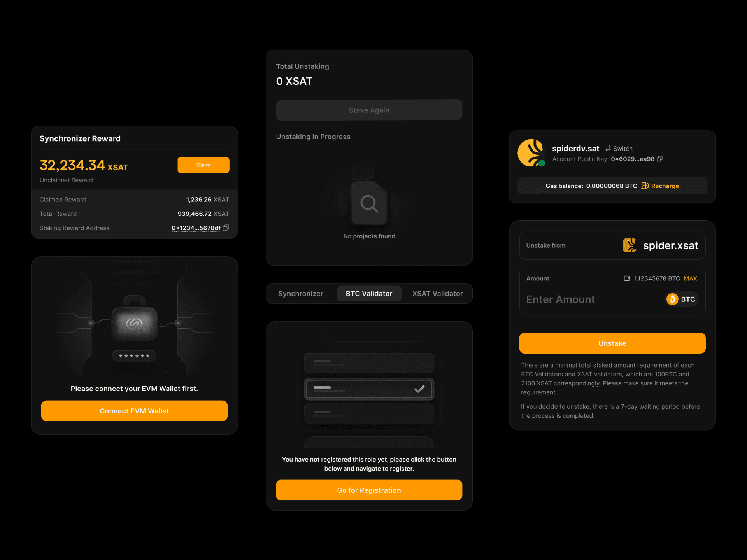Viewport: 747px width, 560px height.
Task: Select the checked option in registration illustration
Action: [369, 389]
